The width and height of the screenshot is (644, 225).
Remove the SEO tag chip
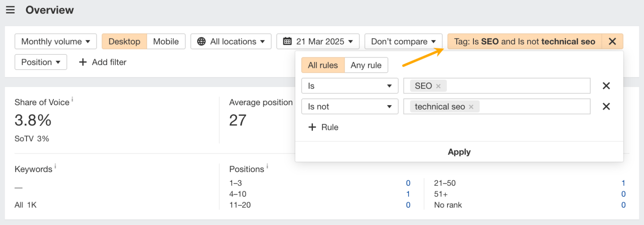(x=438, y=86)
